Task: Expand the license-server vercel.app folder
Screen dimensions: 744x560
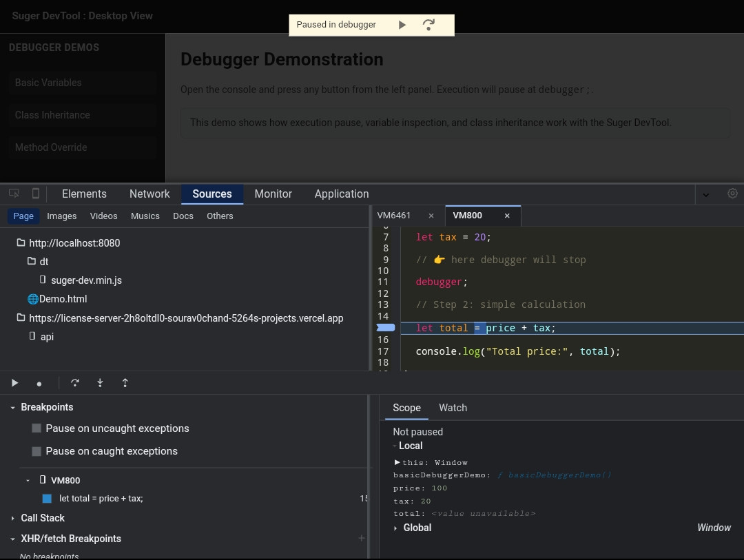Action: coord(180,318)
